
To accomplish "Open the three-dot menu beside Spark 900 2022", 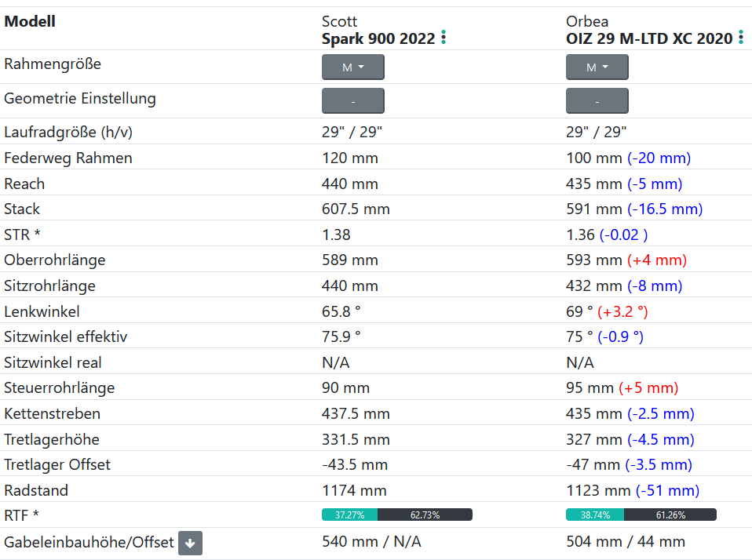I will pyautogui.click(x=444, y=38).
